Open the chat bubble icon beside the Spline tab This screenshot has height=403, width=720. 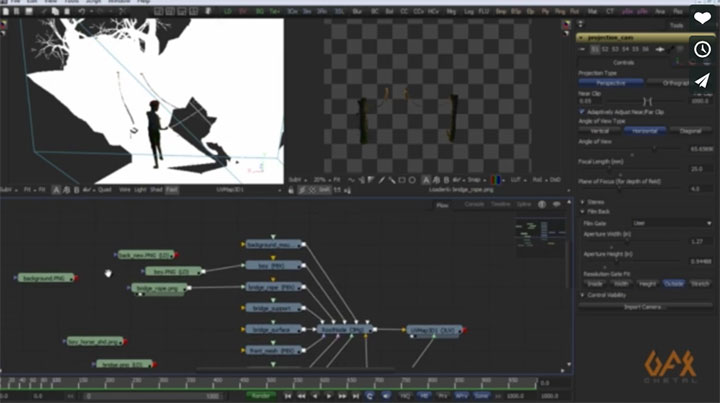[556, 204]
